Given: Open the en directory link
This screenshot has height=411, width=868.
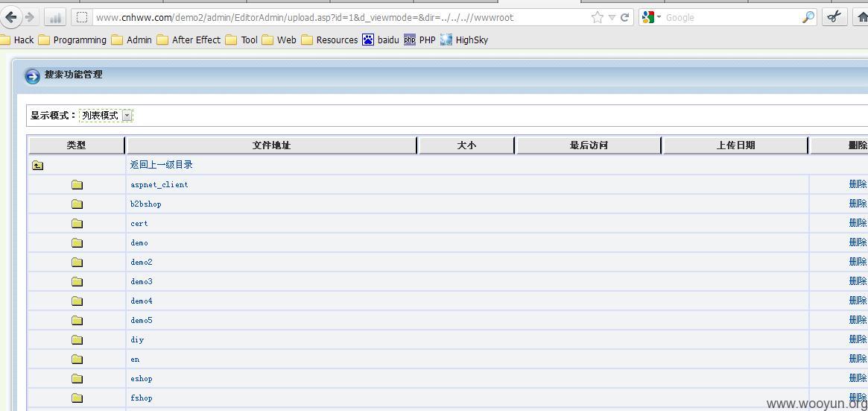Looking at the screenshot, I should point(135,359).
